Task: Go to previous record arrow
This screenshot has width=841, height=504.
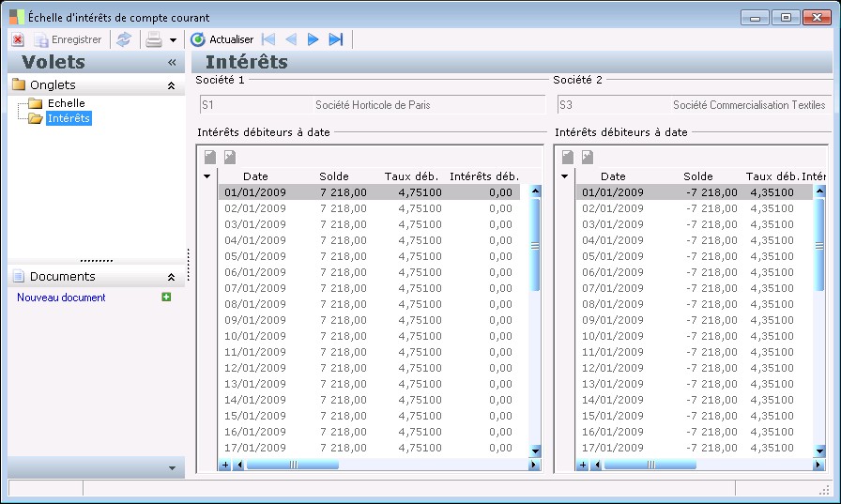Action: (291, 39)
